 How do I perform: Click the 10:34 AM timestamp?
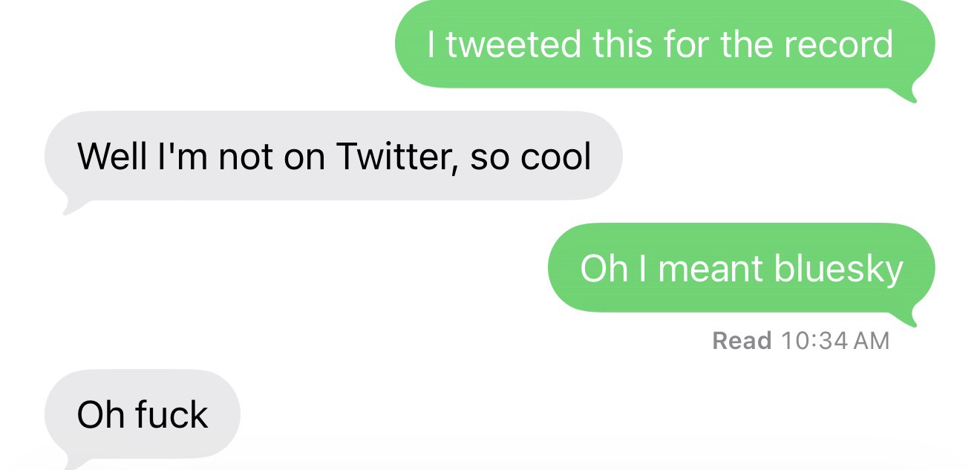pos(834,340)
